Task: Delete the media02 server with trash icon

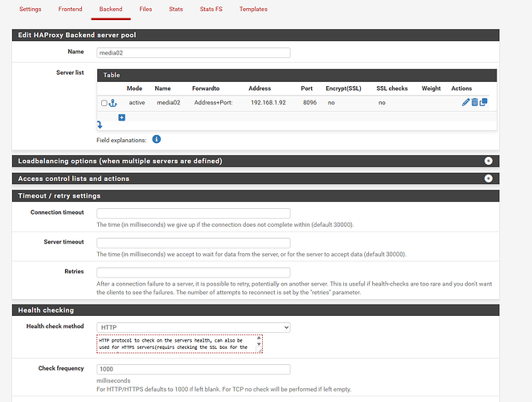Action: [475, 103]
